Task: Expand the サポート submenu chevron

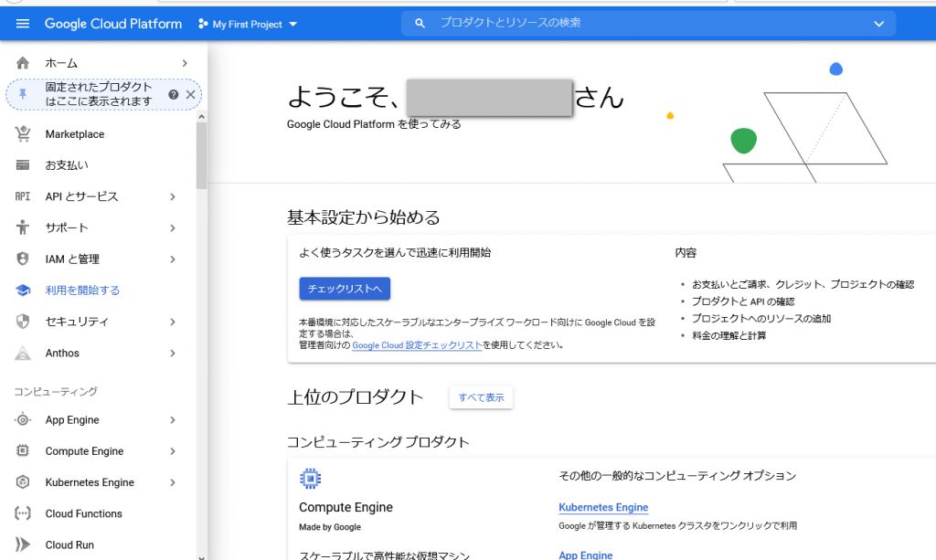Action: point(173,227)
